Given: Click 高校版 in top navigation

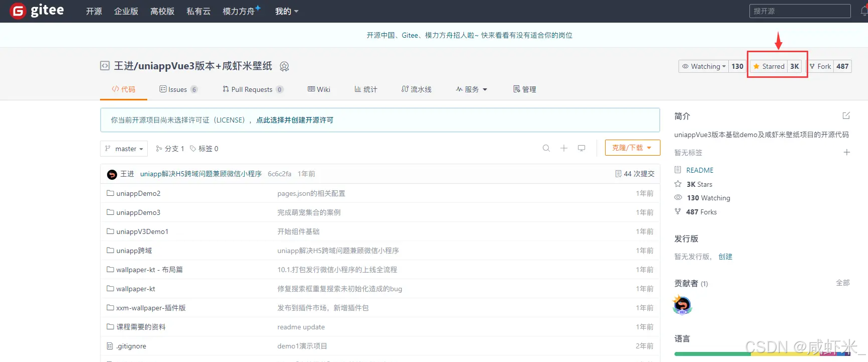Looking at the screenshot, I should coord(162,11).
